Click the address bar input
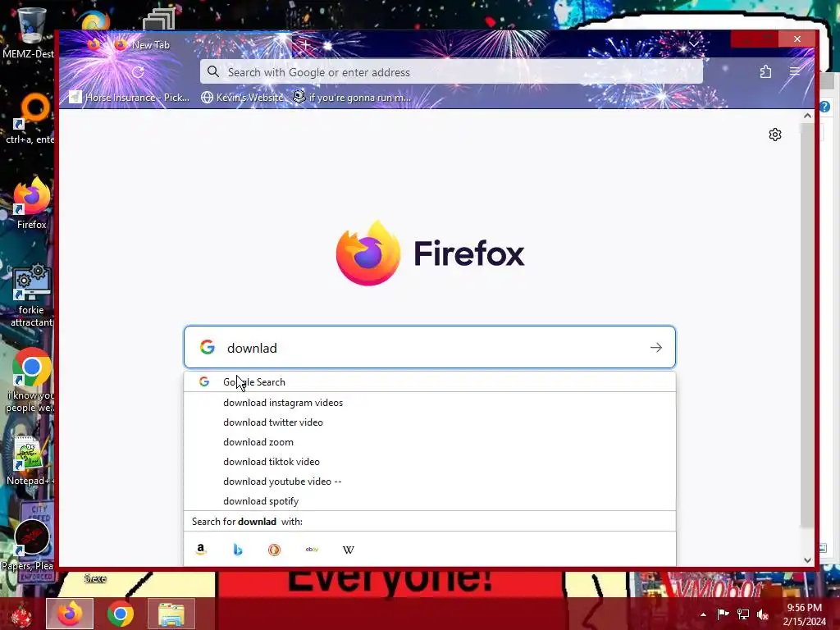 click(451, 72)
